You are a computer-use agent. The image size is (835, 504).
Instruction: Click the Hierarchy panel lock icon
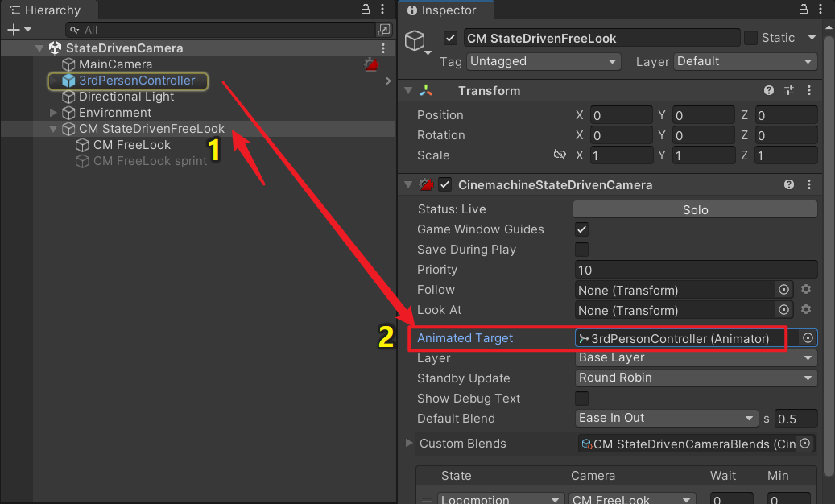point(366,9)
